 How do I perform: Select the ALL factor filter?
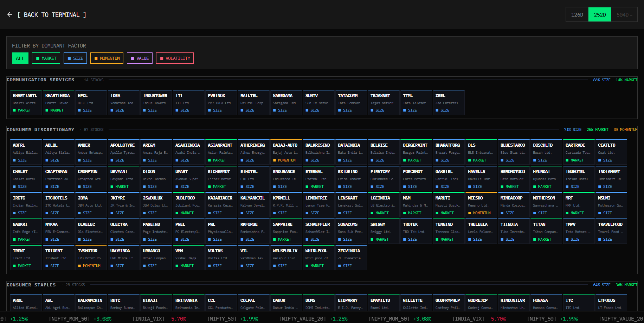coord(20,58)
